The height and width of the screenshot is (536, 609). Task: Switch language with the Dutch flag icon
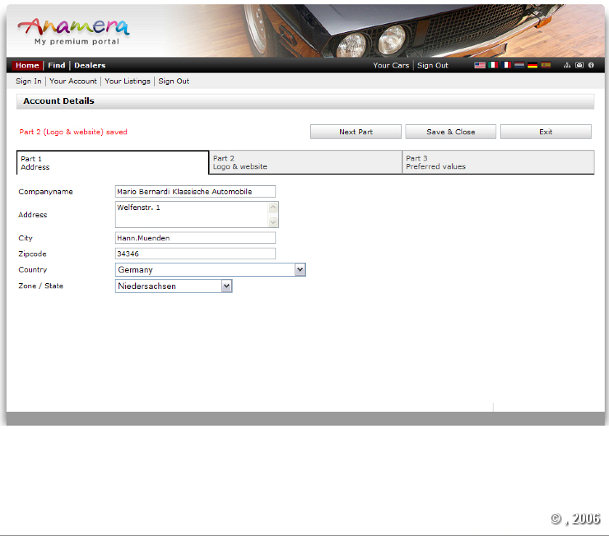(x=519, y=65)
